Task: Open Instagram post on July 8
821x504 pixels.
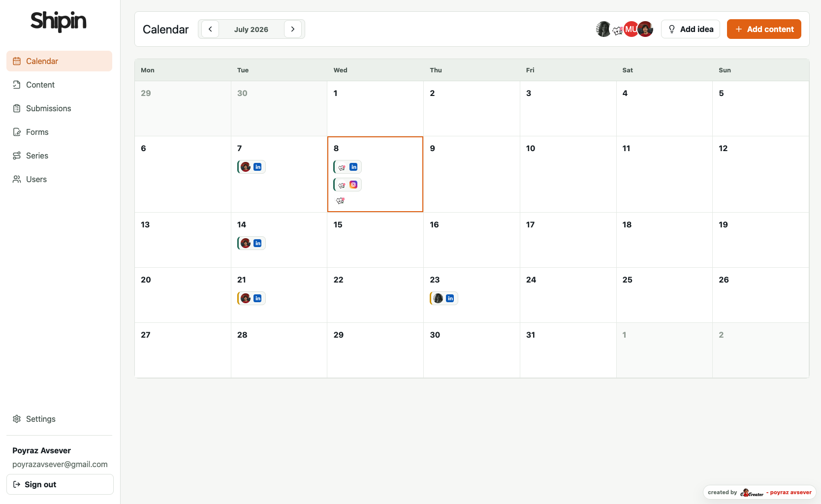Action: point(347,185)
